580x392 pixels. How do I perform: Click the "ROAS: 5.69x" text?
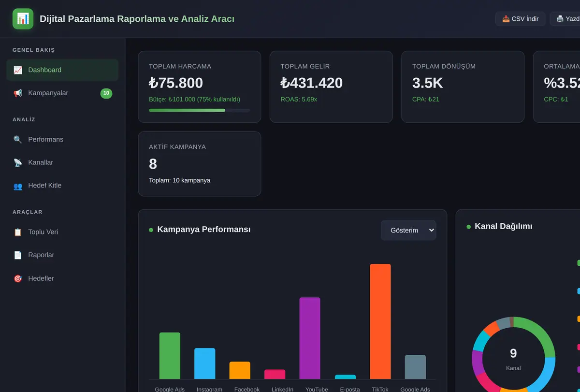[299, 100]
